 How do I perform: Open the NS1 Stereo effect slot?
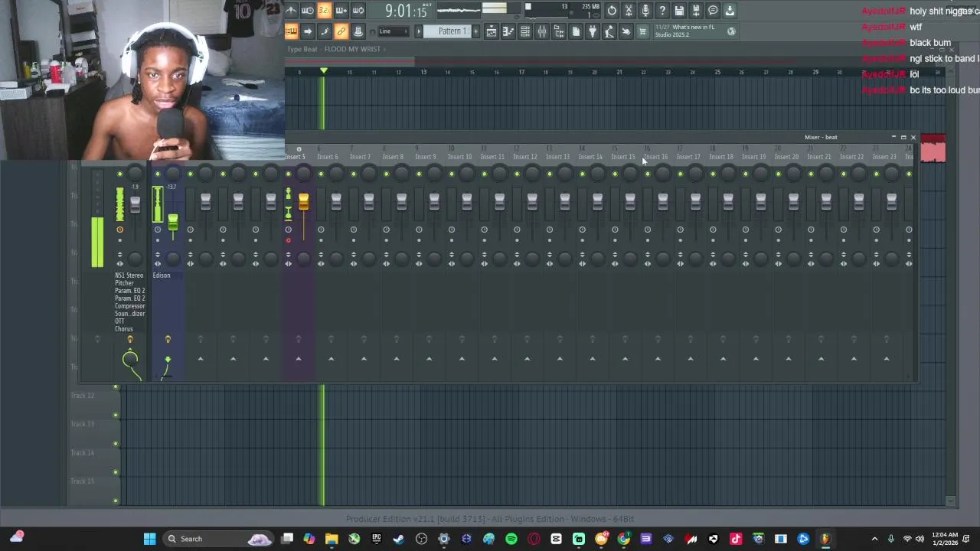point(129,275)
